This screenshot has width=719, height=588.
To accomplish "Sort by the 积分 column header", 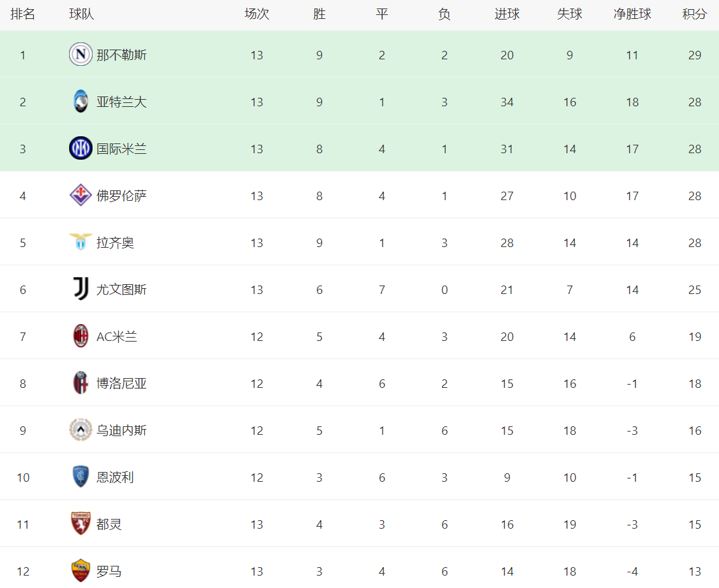I will coord(694,14).
